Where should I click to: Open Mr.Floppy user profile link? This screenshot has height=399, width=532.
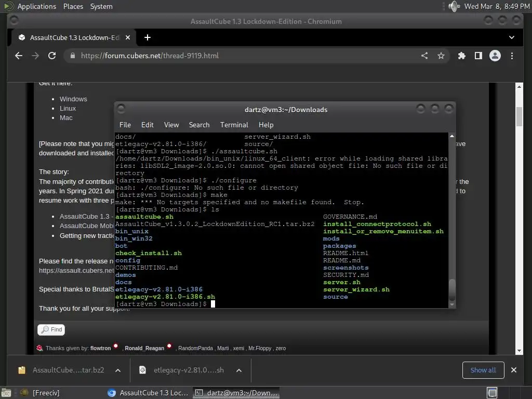point(260,348)
